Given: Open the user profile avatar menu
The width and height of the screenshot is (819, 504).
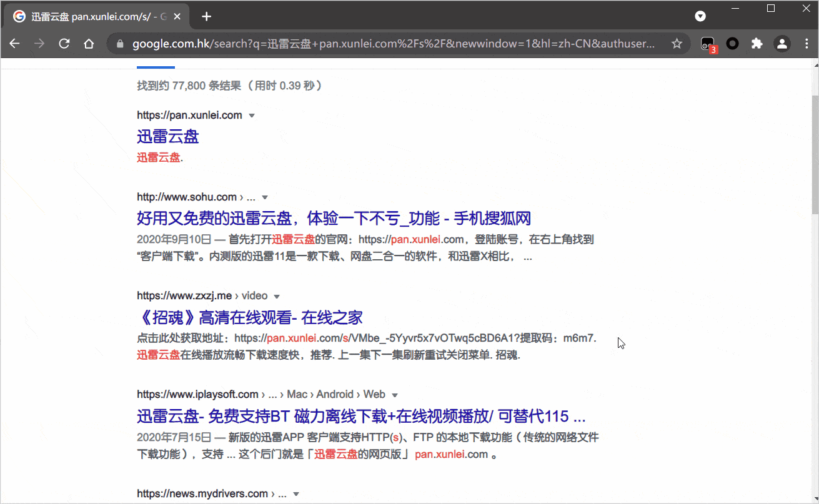Looking at the screenshot, I should coord(782,44).
